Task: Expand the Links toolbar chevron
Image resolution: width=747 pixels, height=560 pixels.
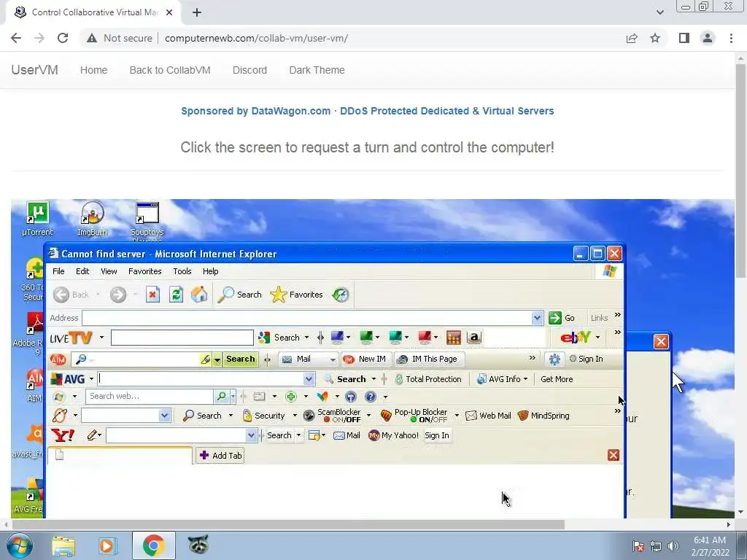Action: click(x=617, y=315)
